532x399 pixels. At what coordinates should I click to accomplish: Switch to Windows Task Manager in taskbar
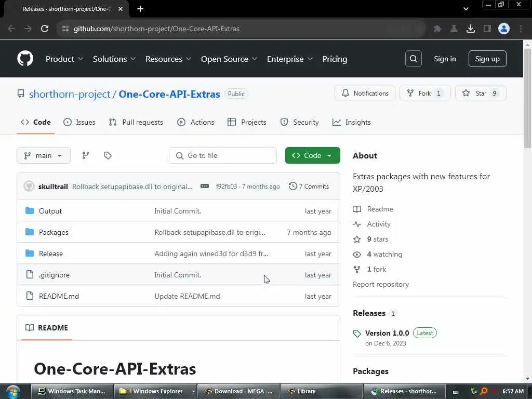(x=72, y=391)
